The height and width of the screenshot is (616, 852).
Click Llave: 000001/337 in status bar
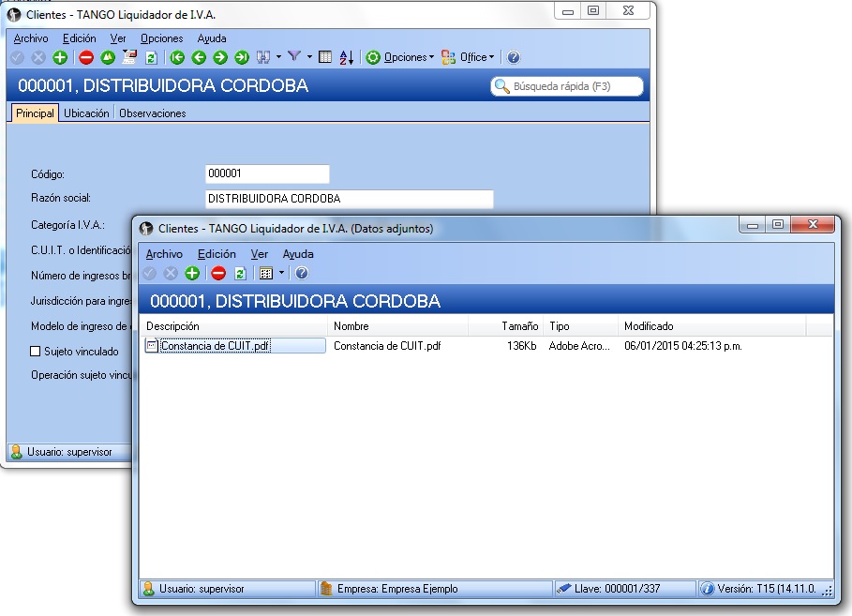(625, 590)
